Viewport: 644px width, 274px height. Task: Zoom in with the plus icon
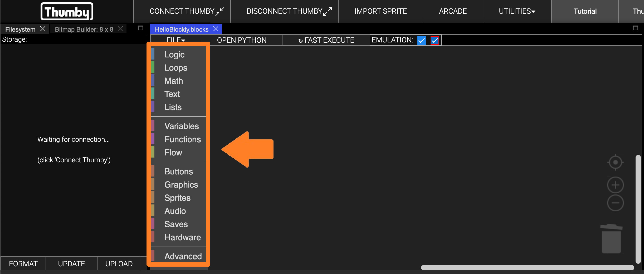(x=615, y=185)
